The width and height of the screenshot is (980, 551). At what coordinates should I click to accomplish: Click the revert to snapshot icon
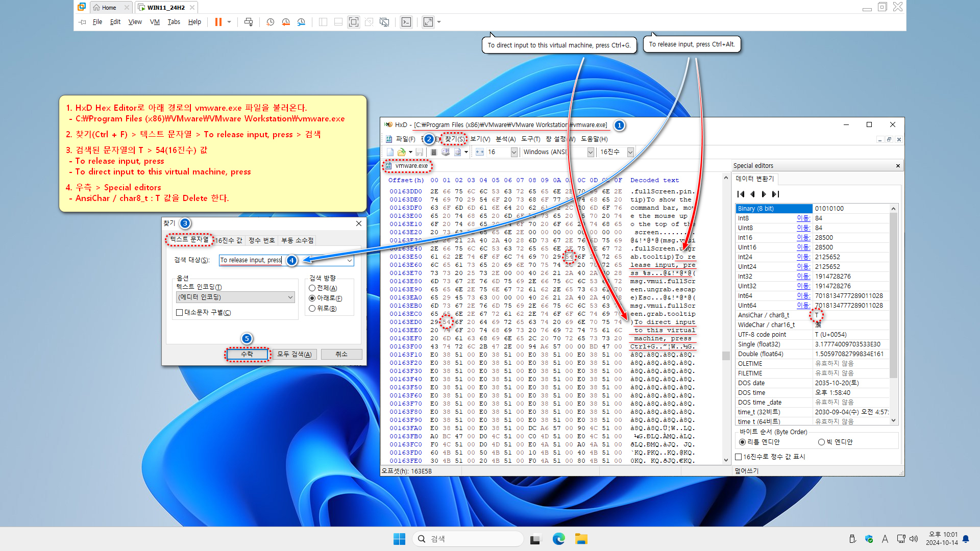(x=286, y=22)
